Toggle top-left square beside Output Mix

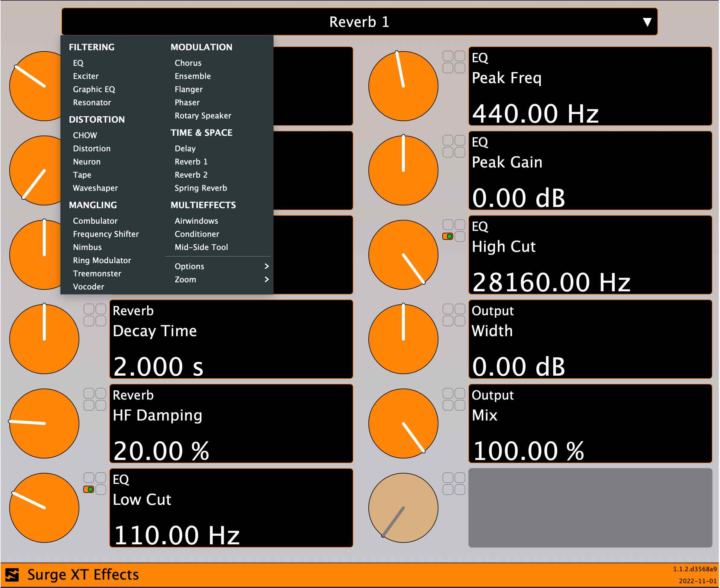tap(448, 393)
